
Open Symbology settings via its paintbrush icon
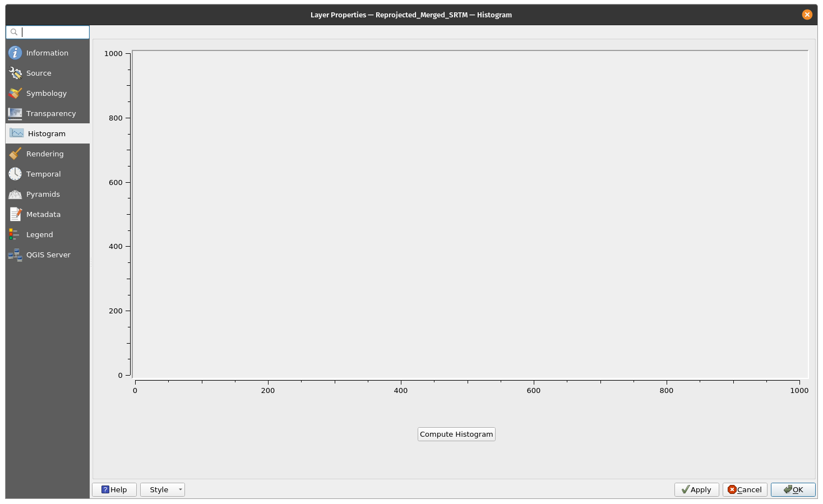(x=14, y=93)
